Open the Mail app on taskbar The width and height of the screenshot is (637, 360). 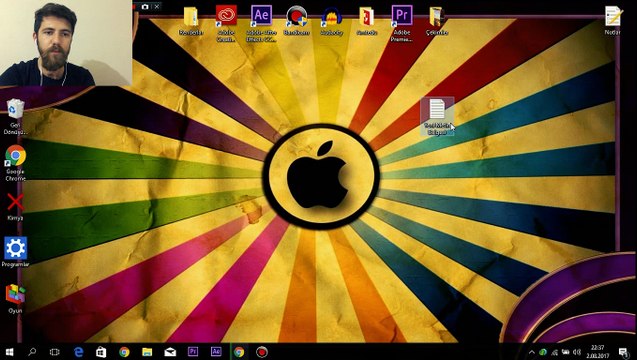pyautogui.click(x=170, y=352)
